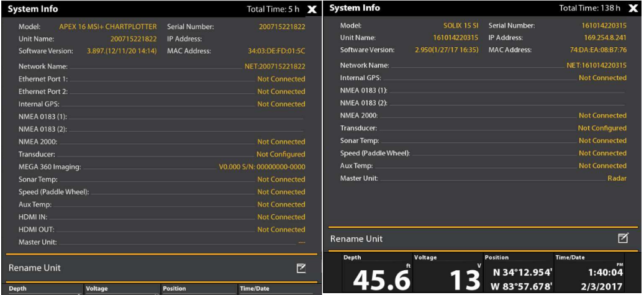Click Total Time: 138 h label

pos(590,8)
